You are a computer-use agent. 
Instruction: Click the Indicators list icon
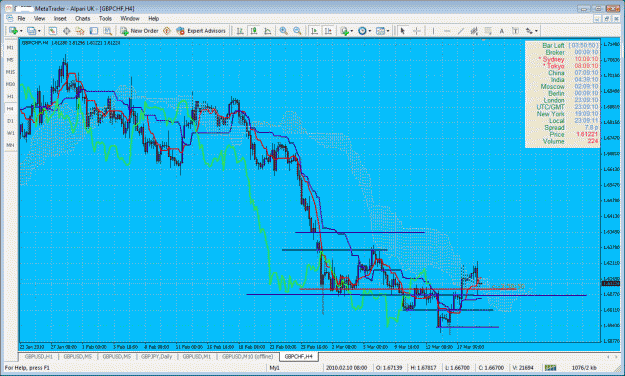pos(344,31)
